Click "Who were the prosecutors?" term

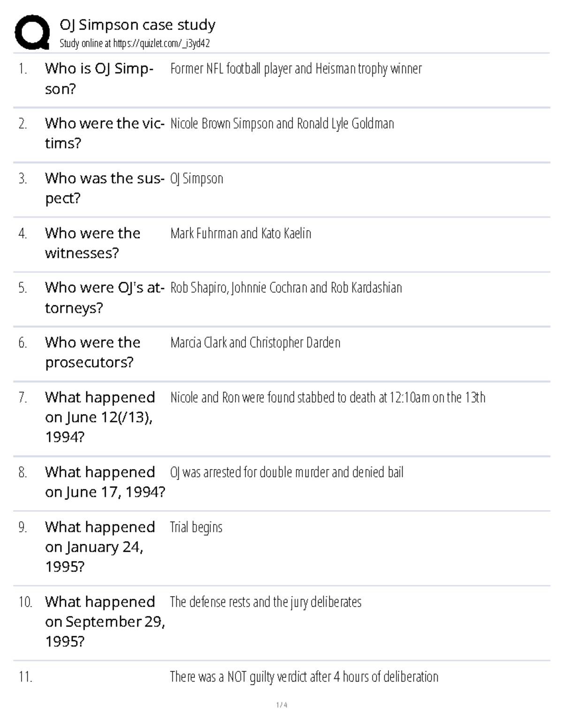(x=92, y=352)
